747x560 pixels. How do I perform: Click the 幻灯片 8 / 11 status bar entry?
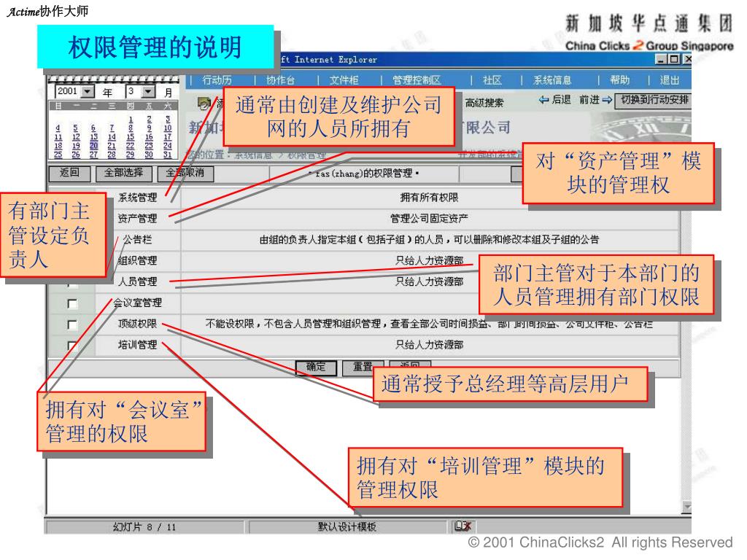tap(144, 526)
